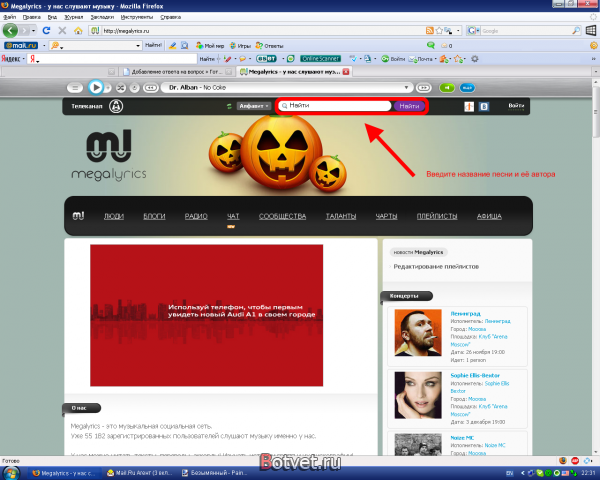Viewport: 600px width, 480px height.
Task: Click the Войти link in site header
Action: 516,106
